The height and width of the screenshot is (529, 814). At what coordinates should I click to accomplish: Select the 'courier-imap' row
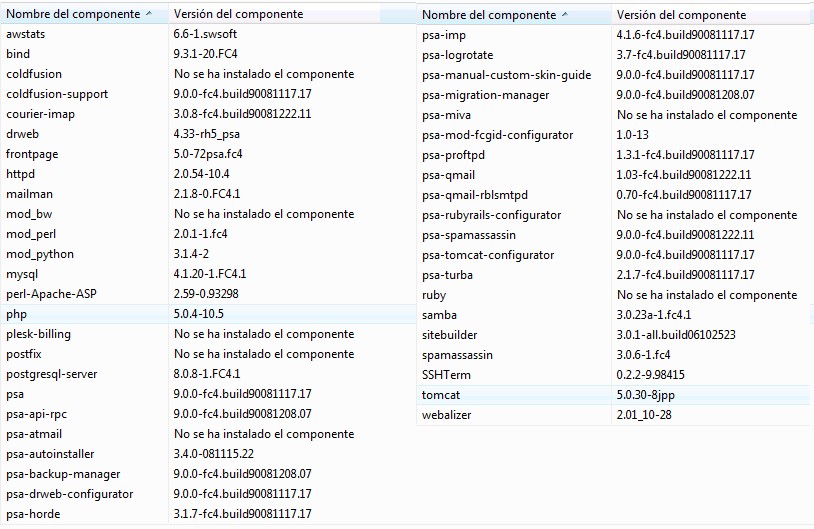pos(208,114)
